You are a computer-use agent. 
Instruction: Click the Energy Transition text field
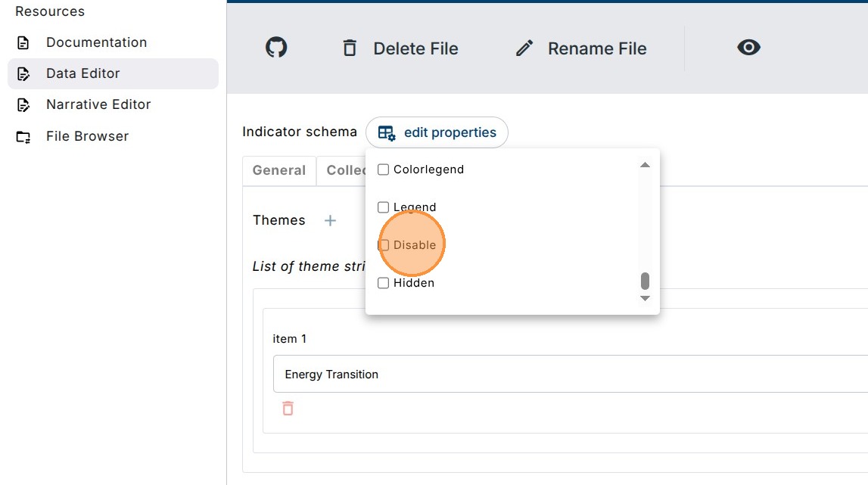click(x=568, y=375)
